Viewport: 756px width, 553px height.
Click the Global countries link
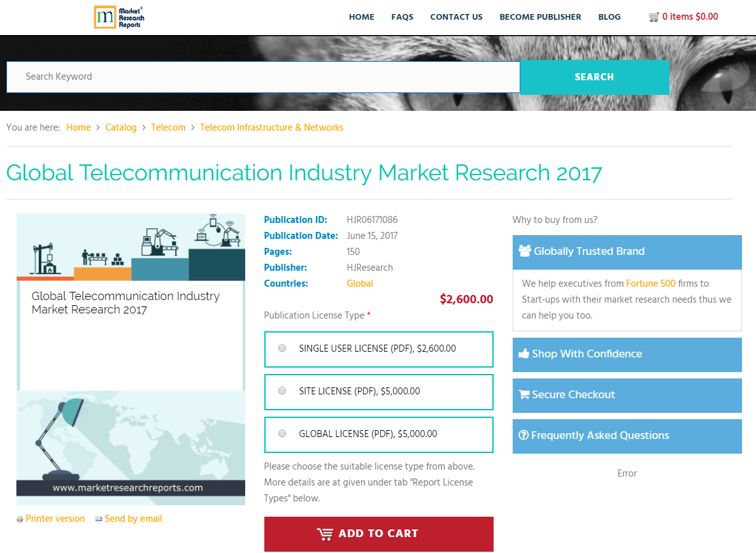pyautogui.click(x=360, y=284)
